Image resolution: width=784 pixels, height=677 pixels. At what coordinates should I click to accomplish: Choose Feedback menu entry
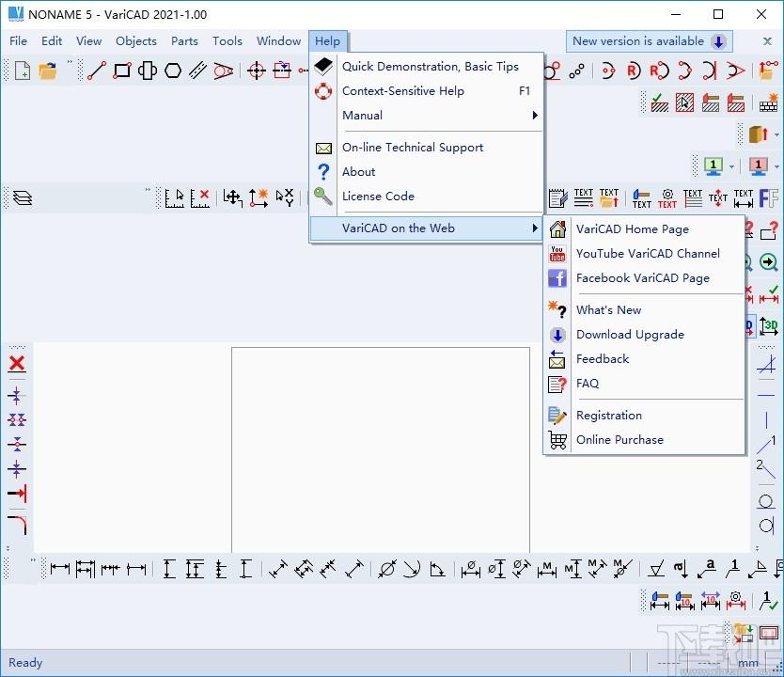(x=645, y=359)
